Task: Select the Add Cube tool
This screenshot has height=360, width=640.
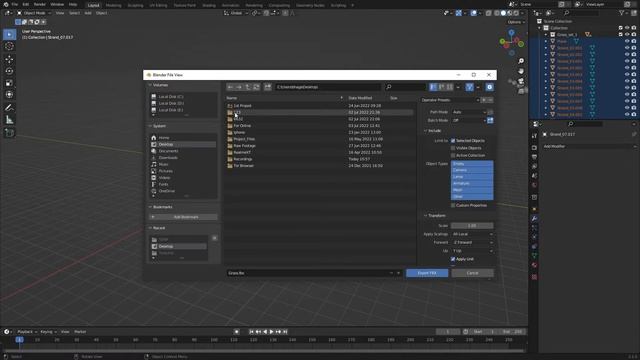Action: [9, 133]
